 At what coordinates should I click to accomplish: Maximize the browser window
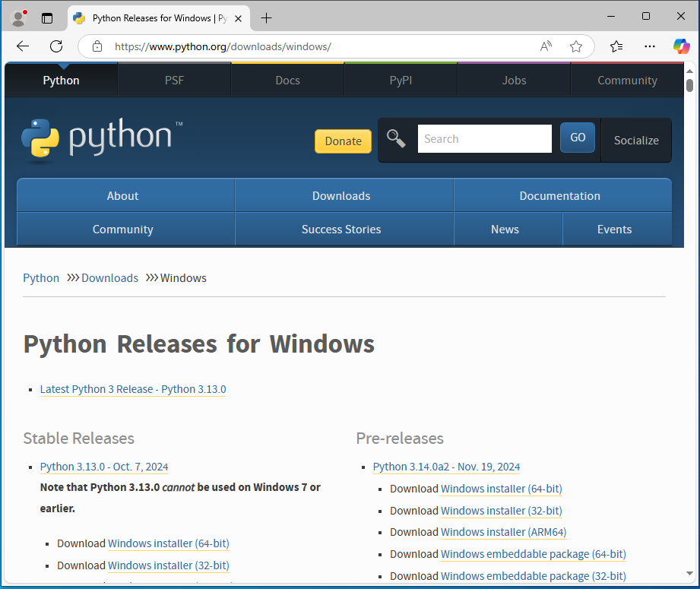pyautogui.click(x=646, y=17)
